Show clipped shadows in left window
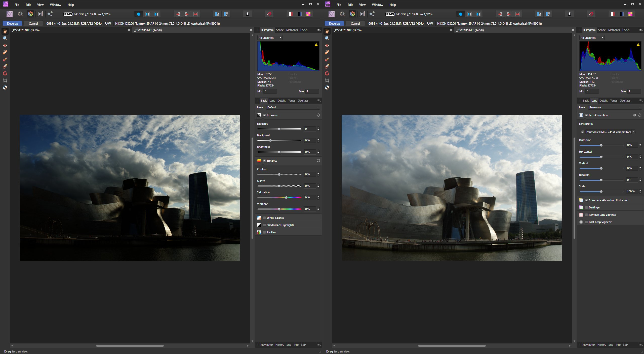 [x=300, y=14]
